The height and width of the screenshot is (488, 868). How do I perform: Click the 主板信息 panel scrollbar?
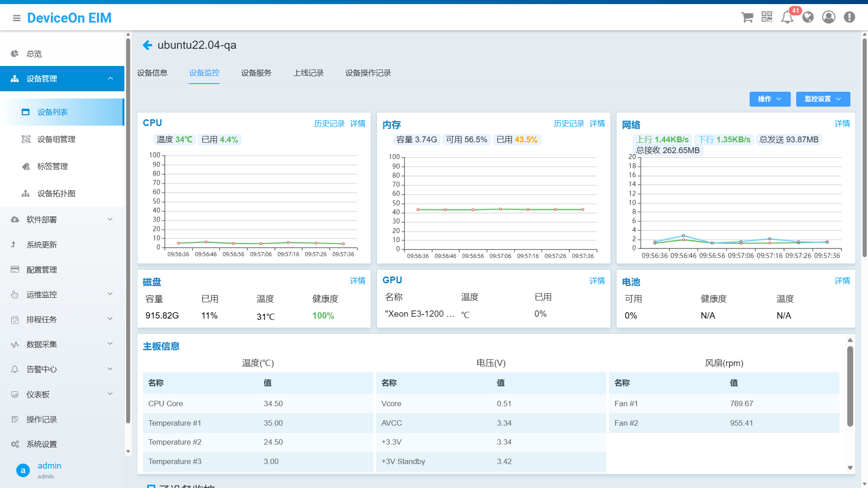[850, 386]
